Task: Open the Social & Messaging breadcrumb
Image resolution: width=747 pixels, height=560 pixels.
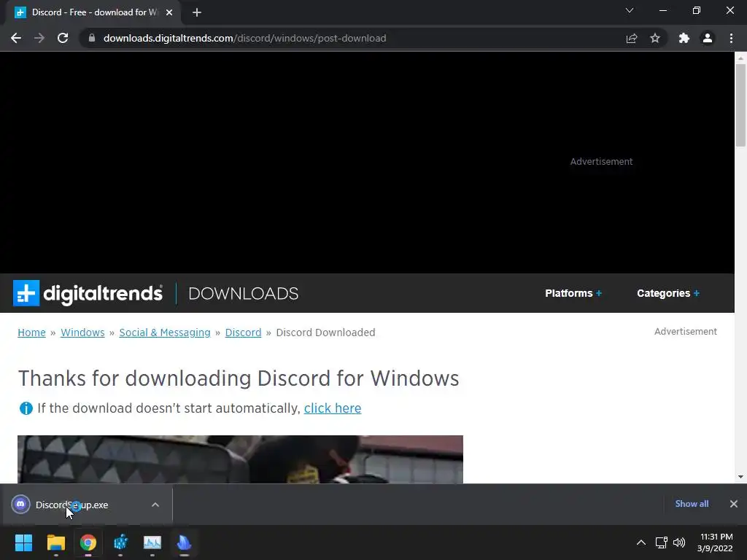Action: 165,332
